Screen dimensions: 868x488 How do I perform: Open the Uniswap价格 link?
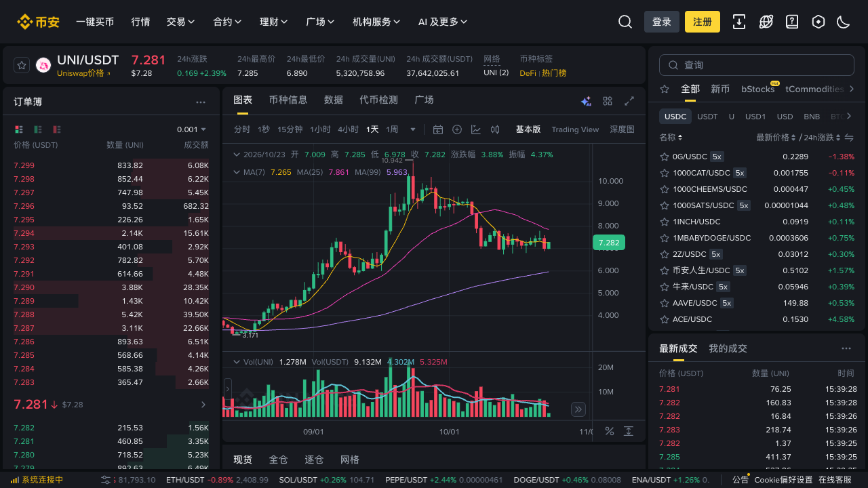click(x=83, y=73)
